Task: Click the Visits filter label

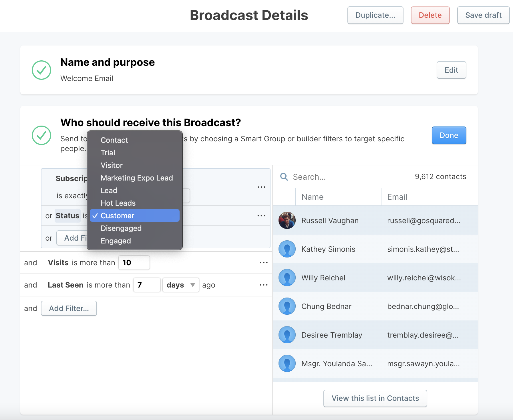Action: [58, 263]
